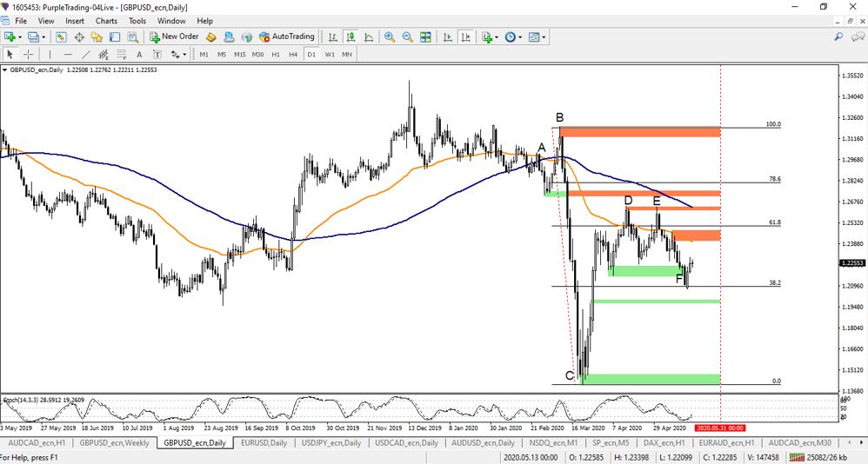
Task: Click the Search magnifier icon
Action: coord(838,36)
